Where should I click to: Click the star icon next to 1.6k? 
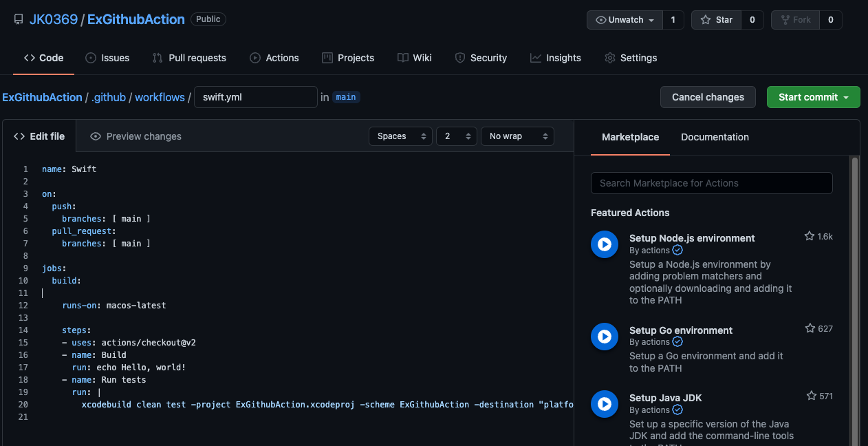(810, 236)
